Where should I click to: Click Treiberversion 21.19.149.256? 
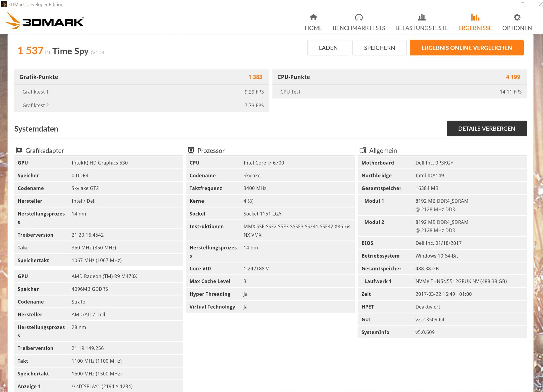pos(88,348)
